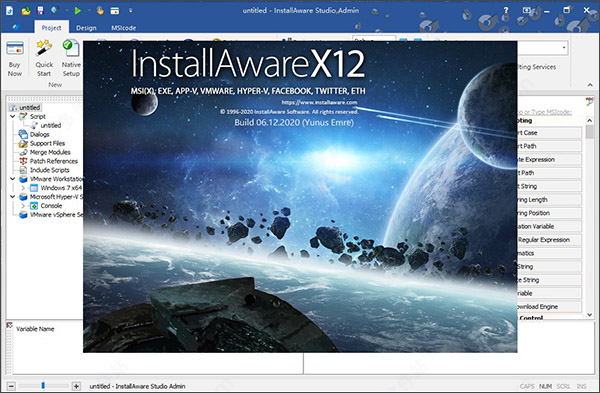Screen dimensions: 600x393
Task: Click the Include Scripts node icon
Action: [x=23, y=170]
